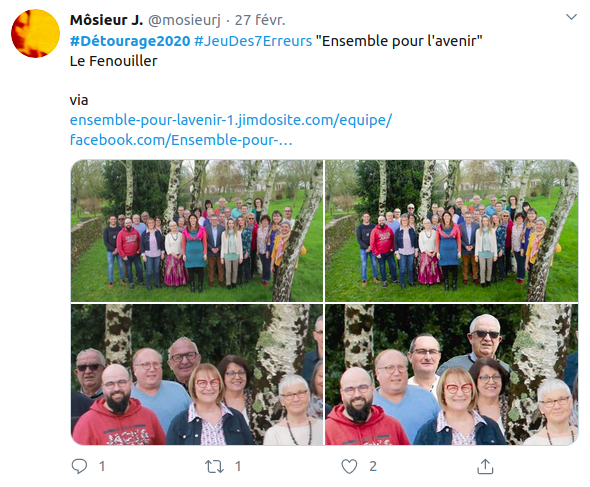
Task: Click the like count number 2
Action: (373, 467)
